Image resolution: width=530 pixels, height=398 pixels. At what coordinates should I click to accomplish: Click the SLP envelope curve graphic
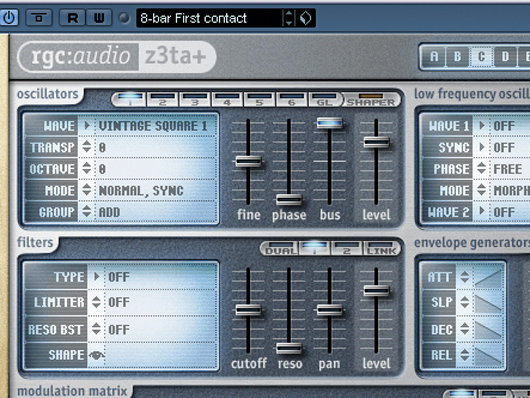pyautogui.click(x=488, y=303)
